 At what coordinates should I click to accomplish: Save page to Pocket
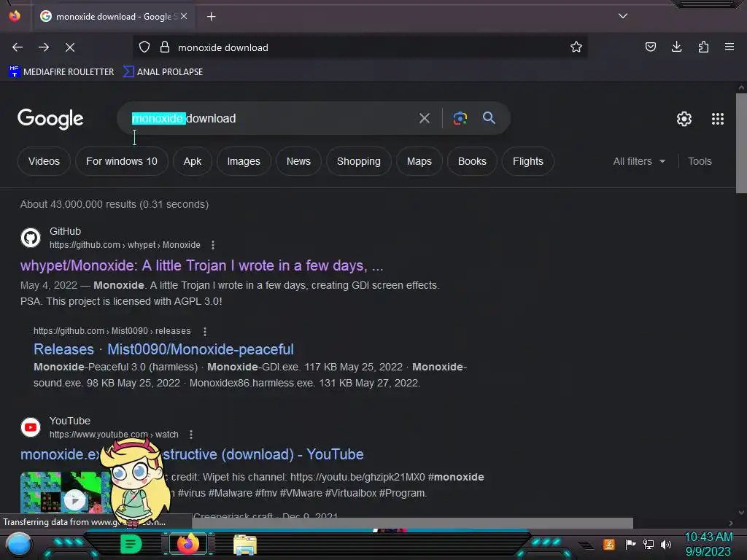click(650, 47)
